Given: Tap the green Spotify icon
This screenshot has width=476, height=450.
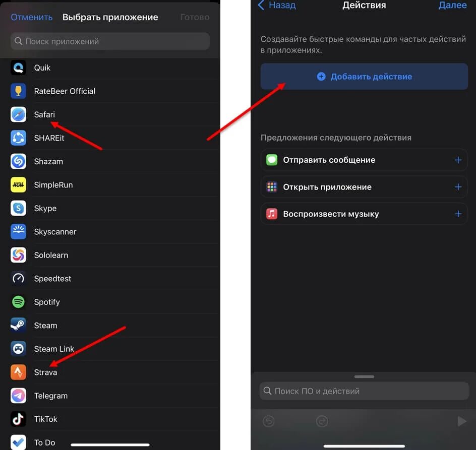Looking at the screenshot, I should coord(18,302).
